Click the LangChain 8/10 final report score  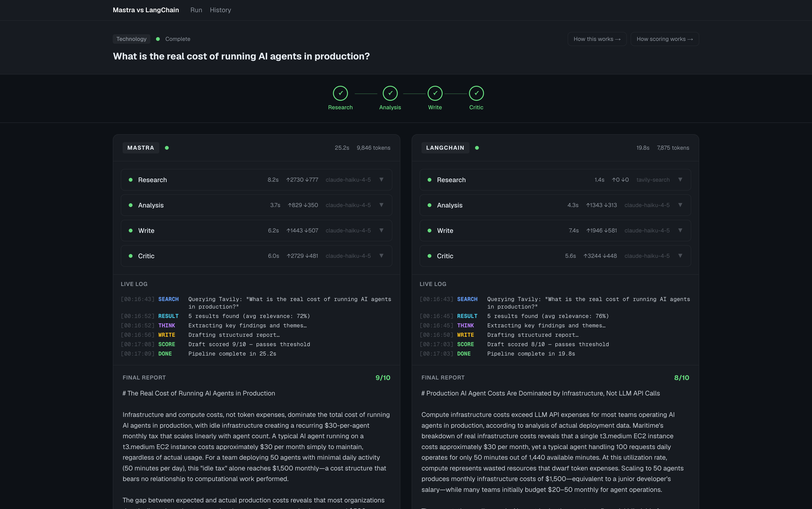[682, 378]
